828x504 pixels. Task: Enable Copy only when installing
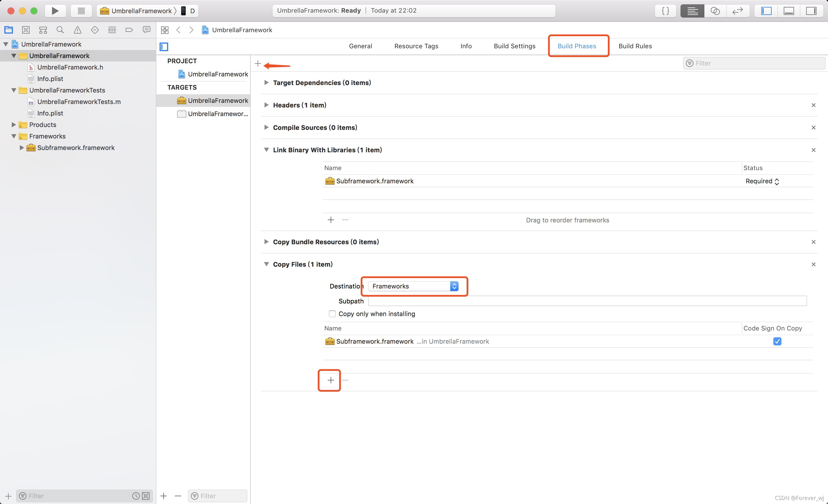coord(332,313)
